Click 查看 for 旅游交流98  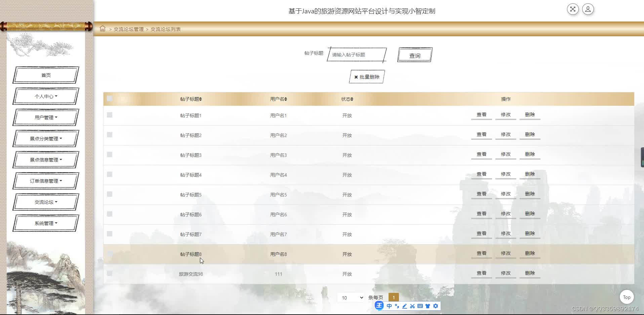[481, 273]
